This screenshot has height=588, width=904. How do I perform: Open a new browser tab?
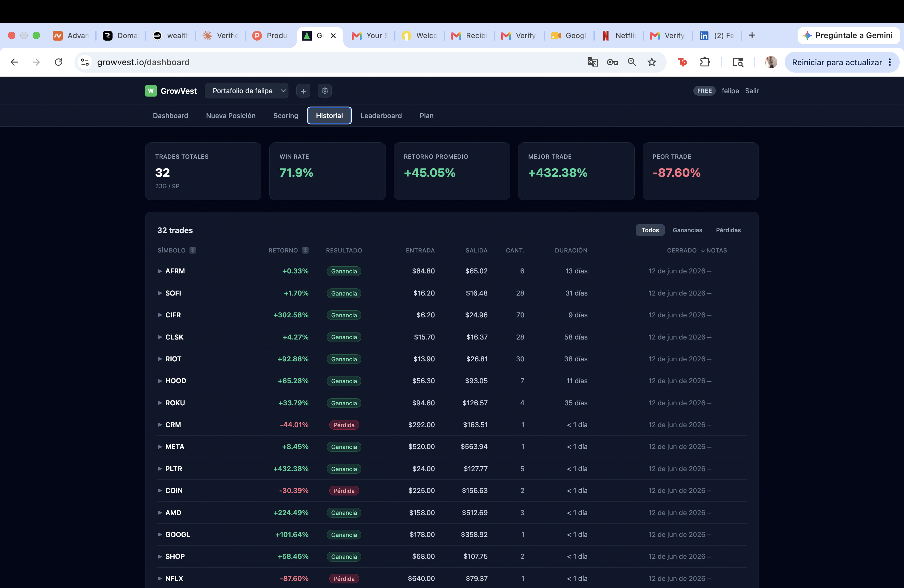coord(752,35)
